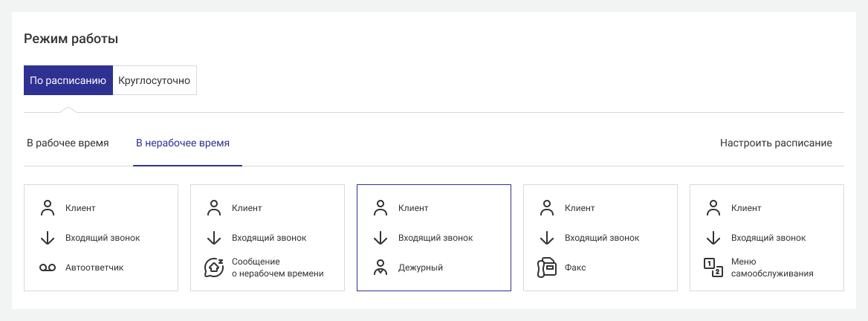The height and width of the screenshot is (321, 868).
Task: Click incoming call arrow in Факс card
Action: pyautogui.click(x=547, y=238)
